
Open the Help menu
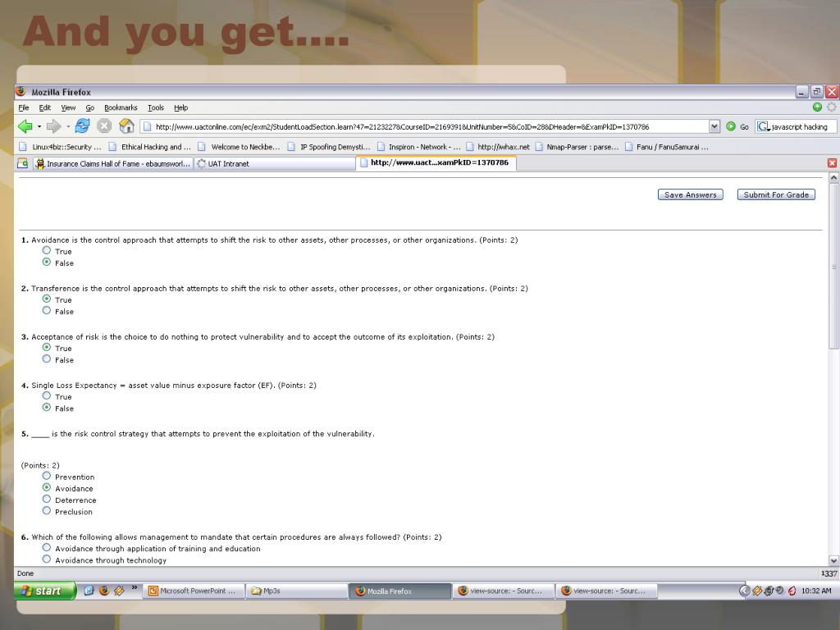click(x=181, y=107)
